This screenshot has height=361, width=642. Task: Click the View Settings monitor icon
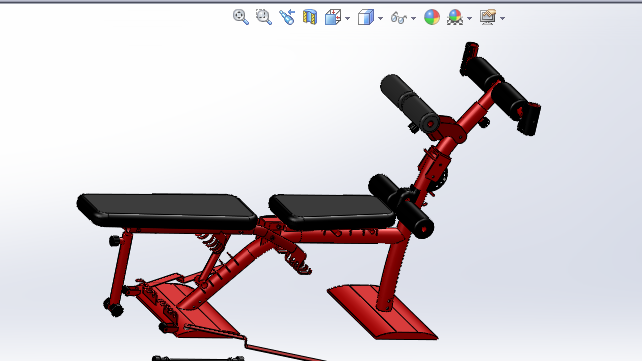[488, 17]
